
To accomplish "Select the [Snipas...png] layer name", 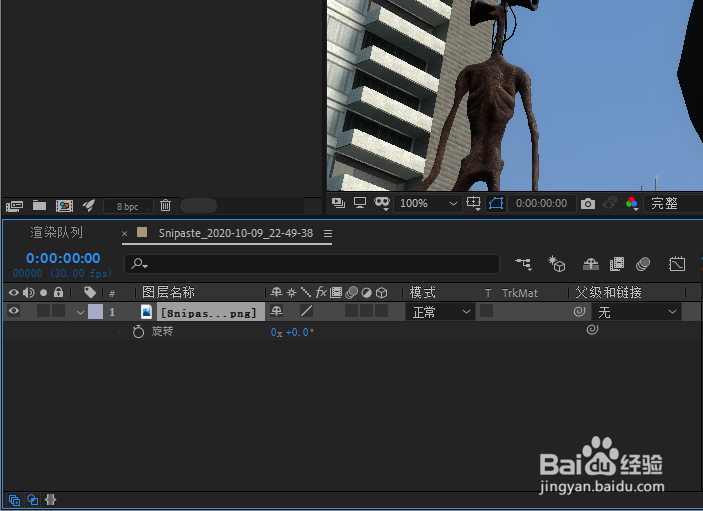I will coord(209,313).
